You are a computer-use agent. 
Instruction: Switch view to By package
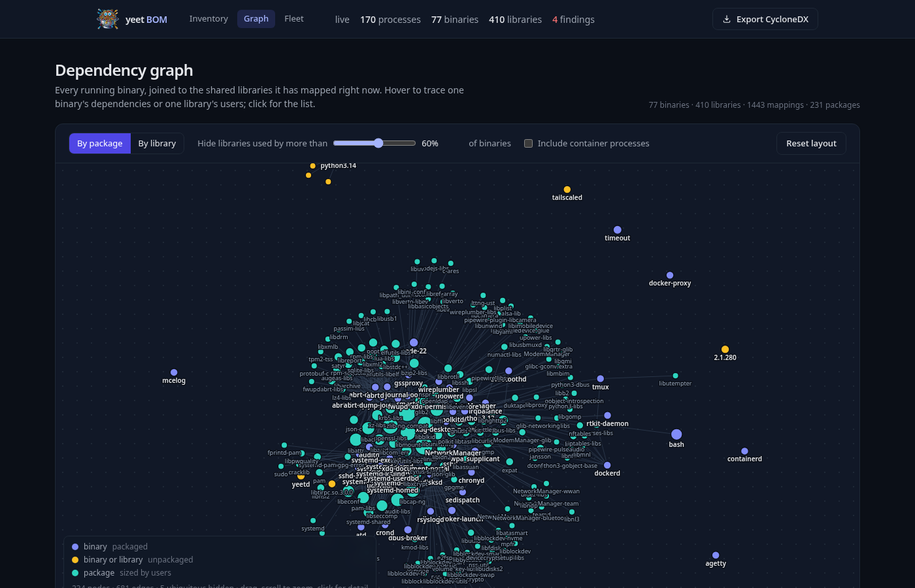coord(100,143)
